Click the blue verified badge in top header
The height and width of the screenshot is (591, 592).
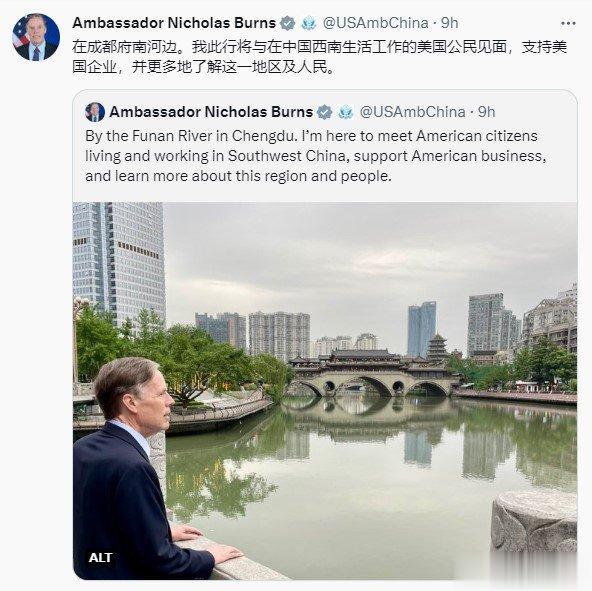[x=288, y=23]
